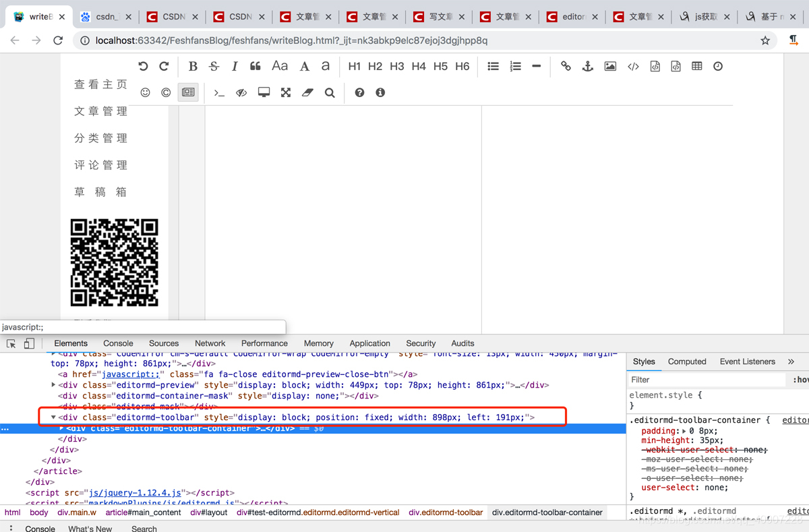Open the emoji picker with the smiley icon

click(x=145, y=92)
